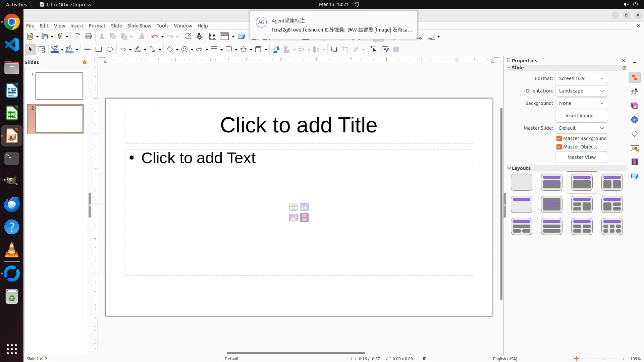The height and width of the screenshot is (362, 644).
Task: Uncheck the Master Background checkbox
Action: pyautogui.click(x=559, y=138)
